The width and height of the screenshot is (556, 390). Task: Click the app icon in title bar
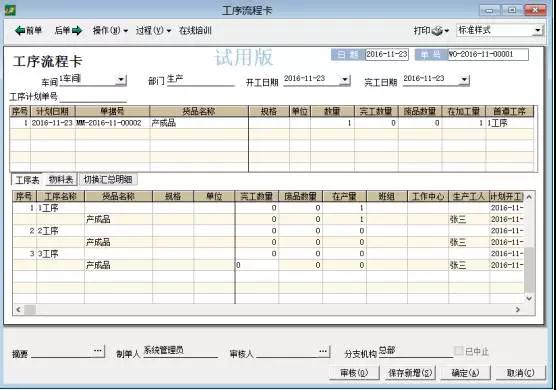10,10
